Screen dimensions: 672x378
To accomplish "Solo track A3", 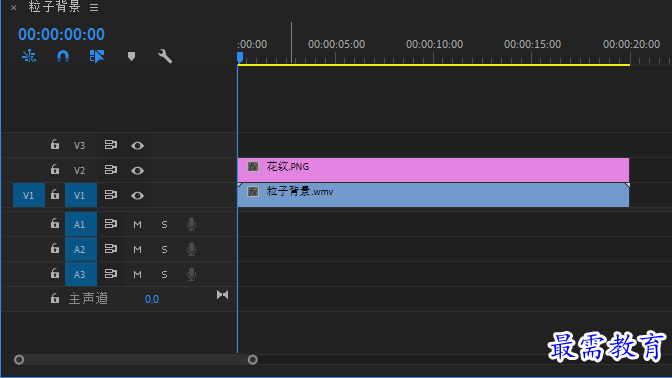I will [x=164, y=274].
